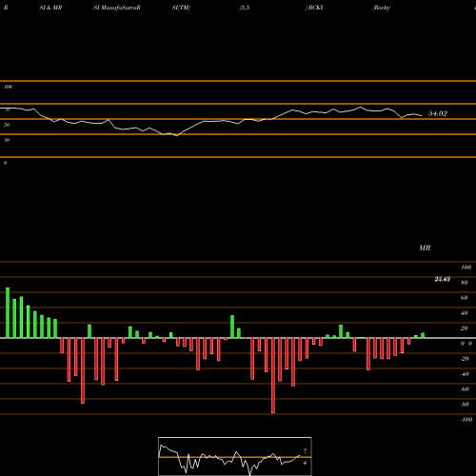Click the RSI axis label 0
The height and width of the screenshot is (476, 476).
click(x=5, y=163)
